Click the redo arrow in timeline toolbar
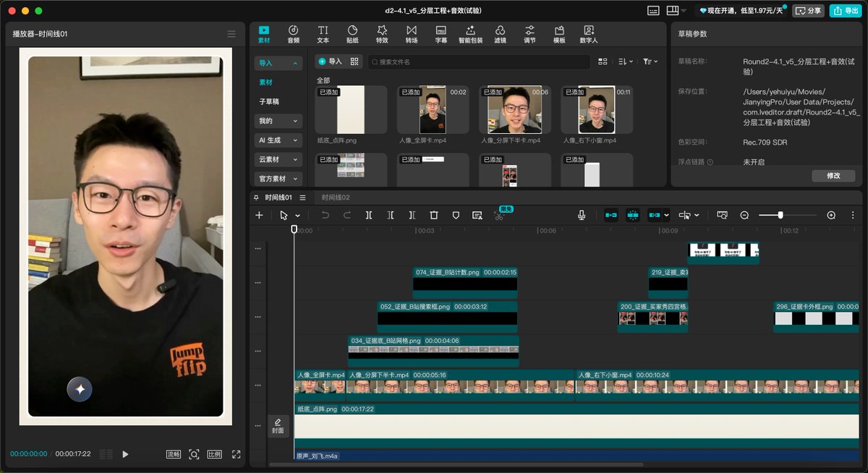 click(x=347, y=215)
